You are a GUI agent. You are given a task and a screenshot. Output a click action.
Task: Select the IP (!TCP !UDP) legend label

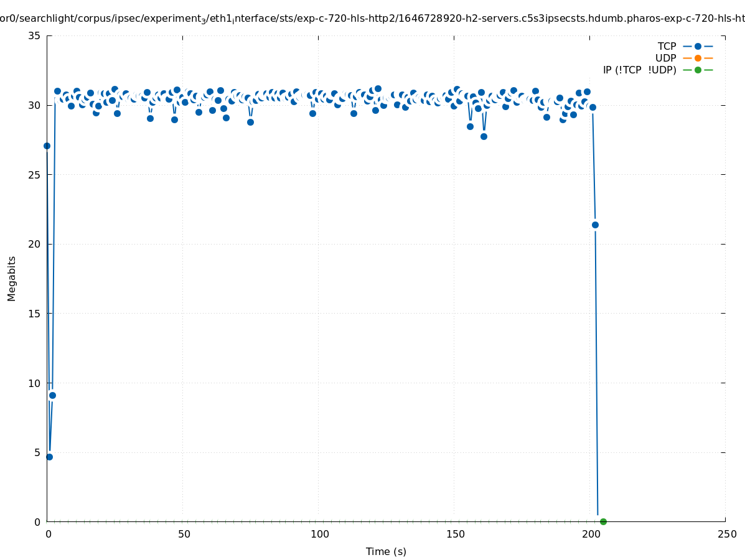[639, 70]
